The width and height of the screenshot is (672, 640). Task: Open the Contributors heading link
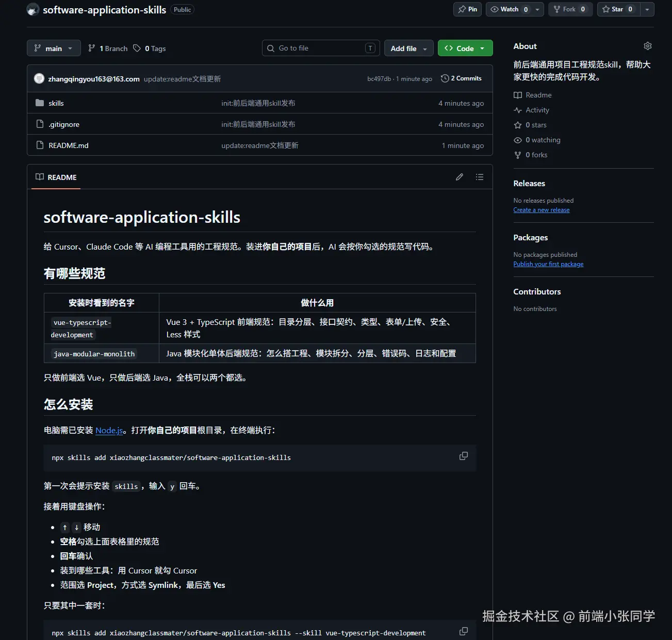click(537, 291)
